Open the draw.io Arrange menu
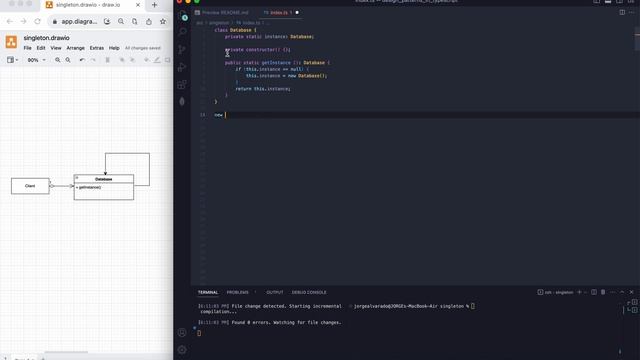 76,48
